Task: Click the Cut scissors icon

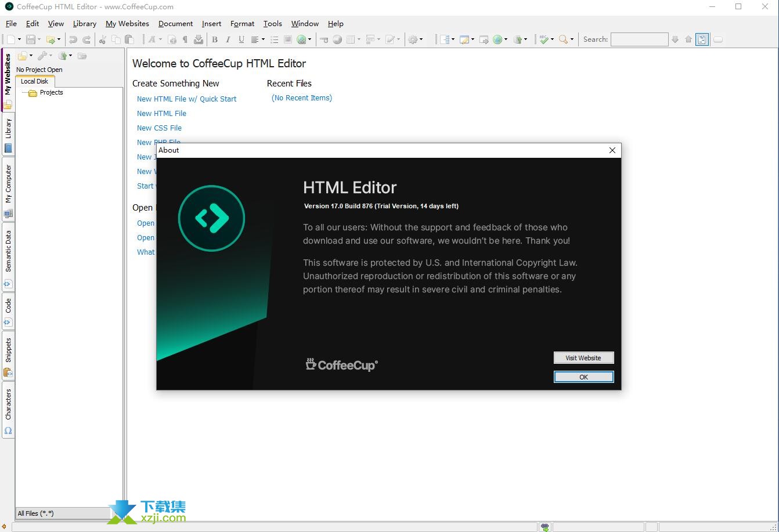Action: pos(103,39)
